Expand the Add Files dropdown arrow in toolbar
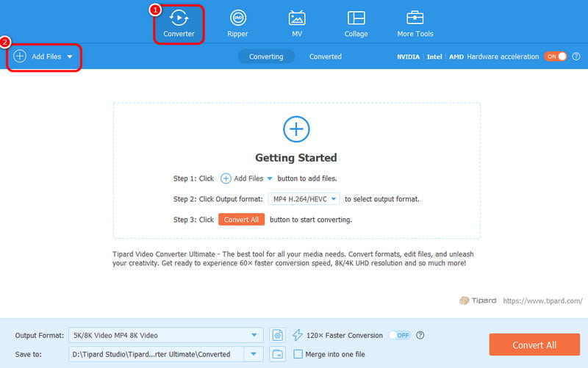The width and height of the screenshot is (588, 368). (x=70, y=57)
